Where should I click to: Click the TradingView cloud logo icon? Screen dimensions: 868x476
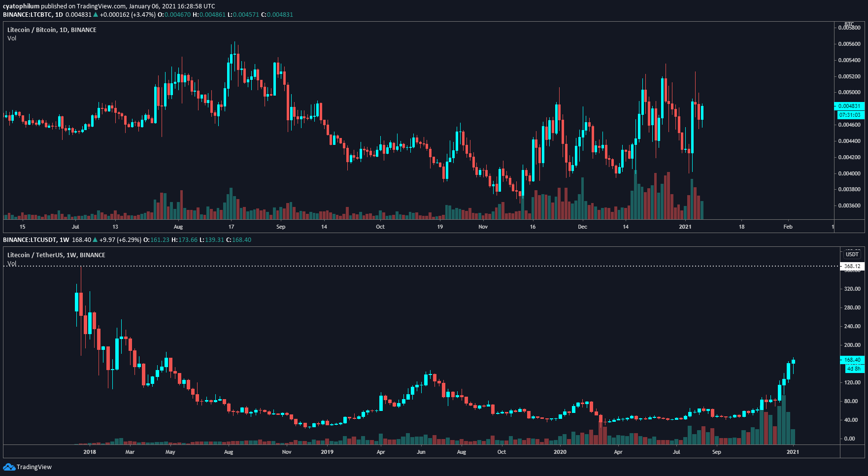[x=9, y=467]
